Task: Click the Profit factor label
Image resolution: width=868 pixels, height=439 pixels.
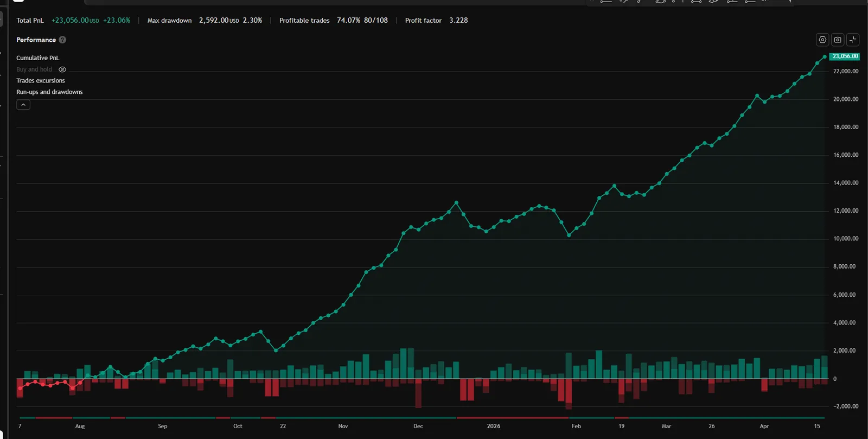Action: tap(423, 21)
